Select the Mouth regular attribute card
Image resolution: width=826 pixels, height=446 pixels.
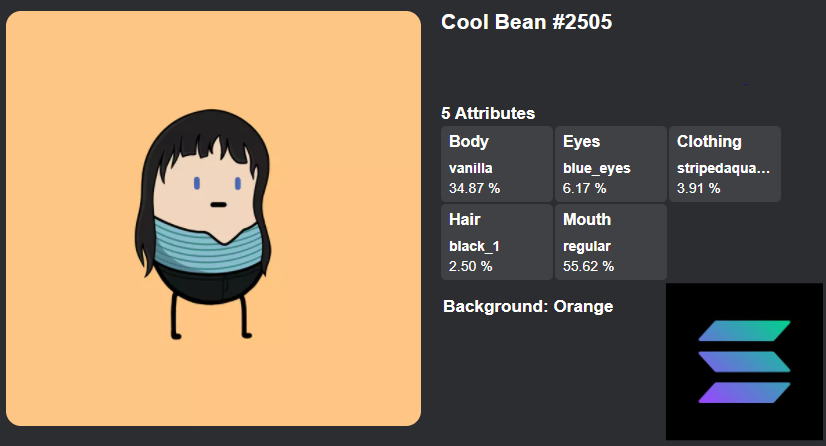click(611, 242)
